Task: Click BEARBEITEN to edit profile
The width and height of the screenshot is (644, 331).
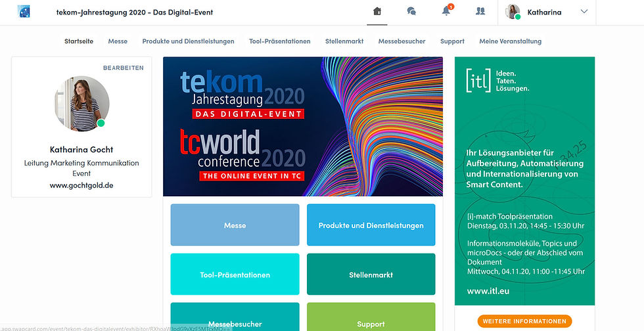Action: (x=124, y=68)
